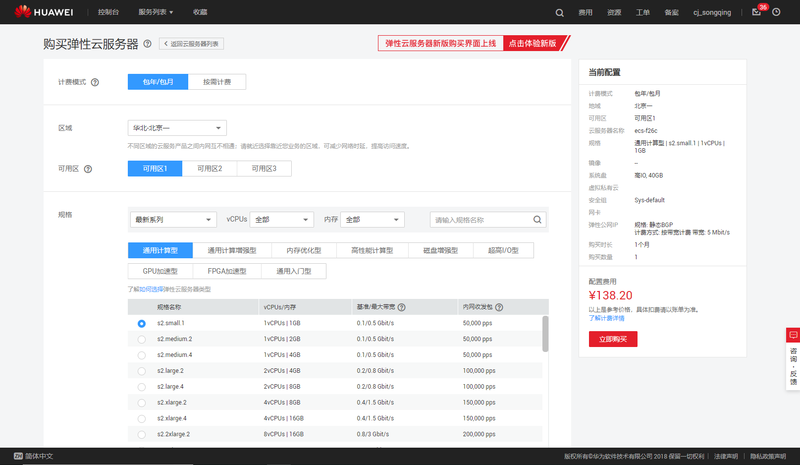Click search icon in spec name field

tap(537, 220)
